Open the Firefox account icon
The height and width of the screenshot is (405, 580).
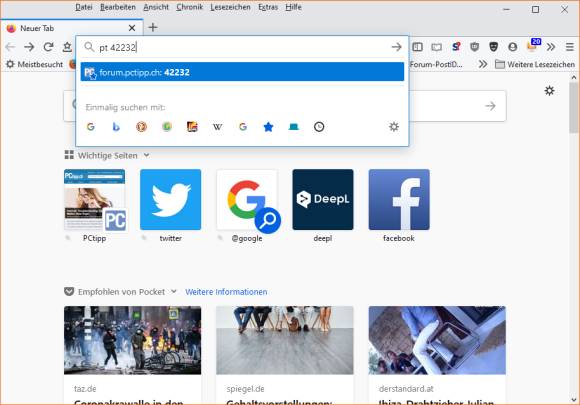[512, 47]
